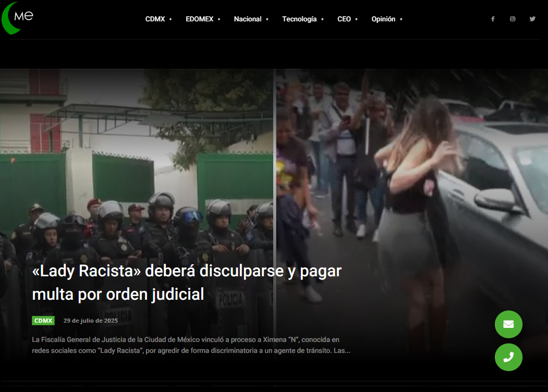Viewport: 548px width, 392px height.
Task: Click the green CDMX category tag
Action: [43, 321]
